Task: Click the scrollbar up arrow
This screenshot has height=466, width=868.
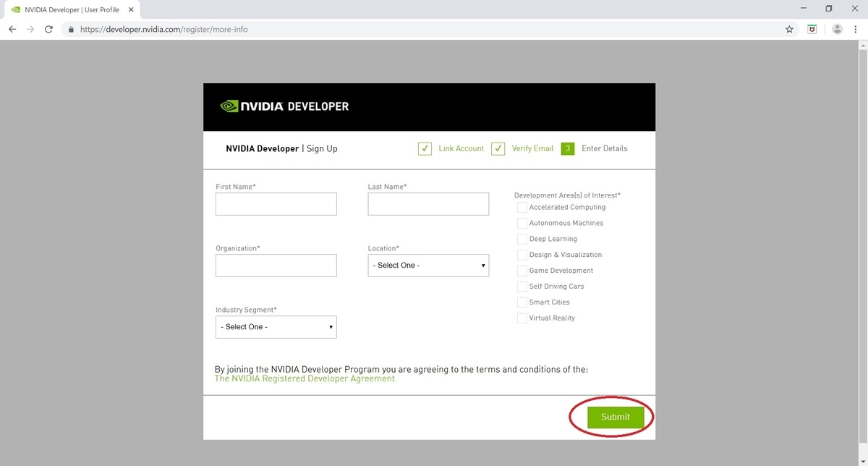Action: [862, 45]
